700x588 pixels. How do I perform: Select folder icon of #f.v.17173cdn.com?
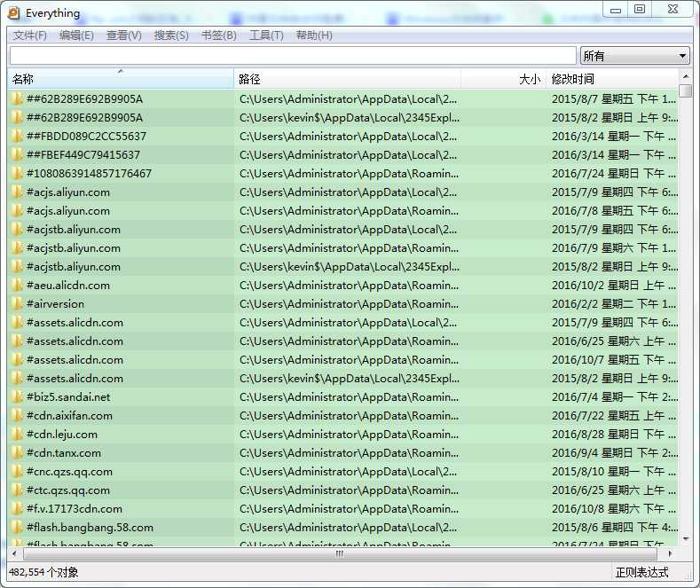point(17,508)
